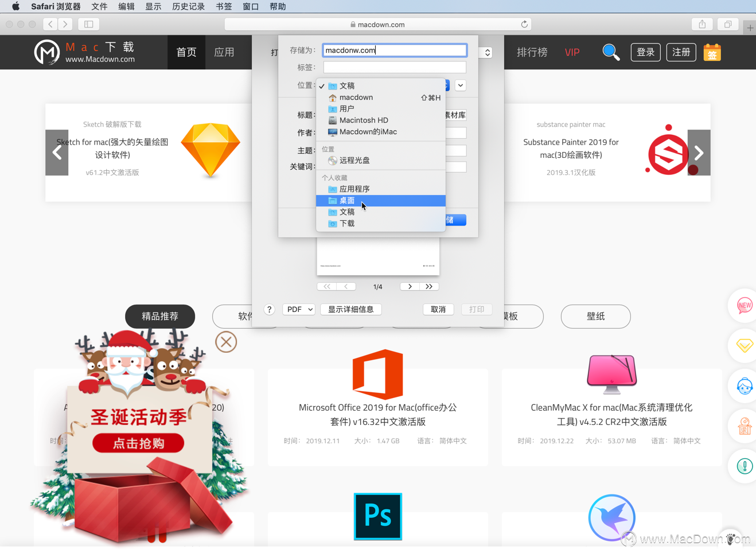This screenshot has height=550, width=756.
Task: Select the 壁纸 category pill
Action: click(x=595, y=316)
